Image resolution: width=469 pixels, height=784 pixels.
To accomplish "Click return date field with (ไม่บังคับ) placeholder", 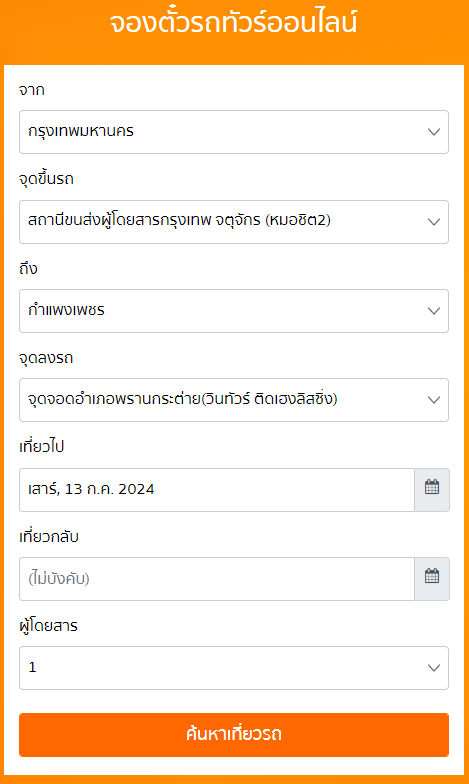I will [x=216, y=579].
